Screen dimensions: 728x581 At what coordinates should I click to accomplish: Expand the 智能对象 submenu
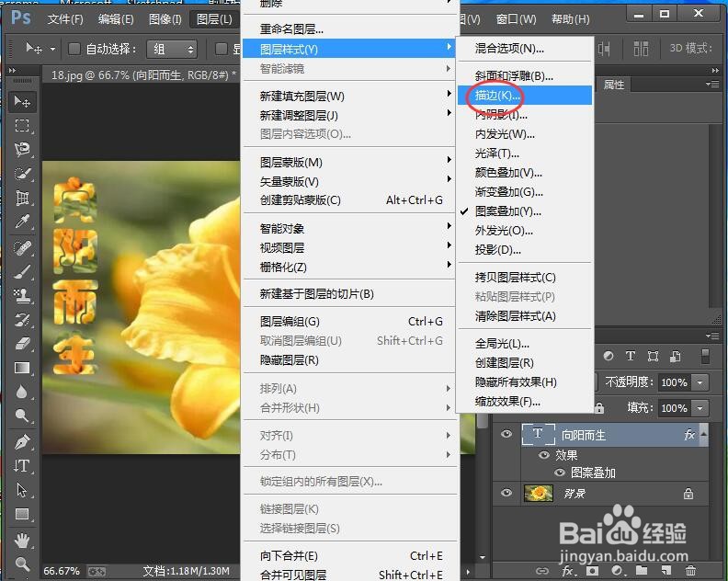pyautogui.click(x=349, y=229)
